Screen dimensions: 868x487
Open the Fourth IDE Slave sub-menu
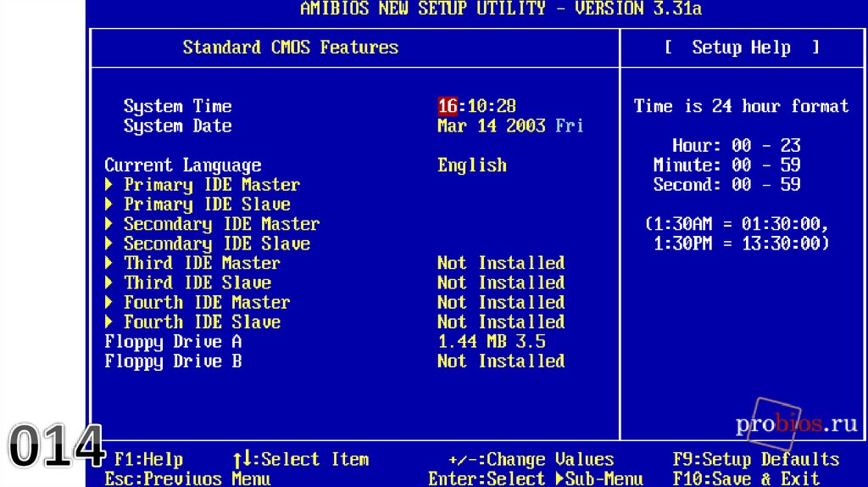tap(202, 322)
